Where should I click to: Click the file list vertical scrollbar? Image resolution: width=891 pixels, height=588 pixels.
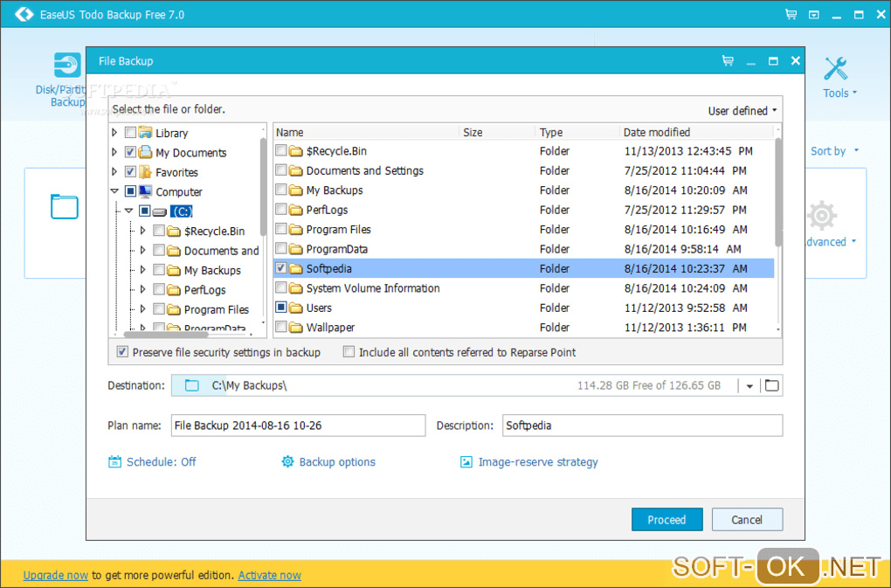[778, 192]
